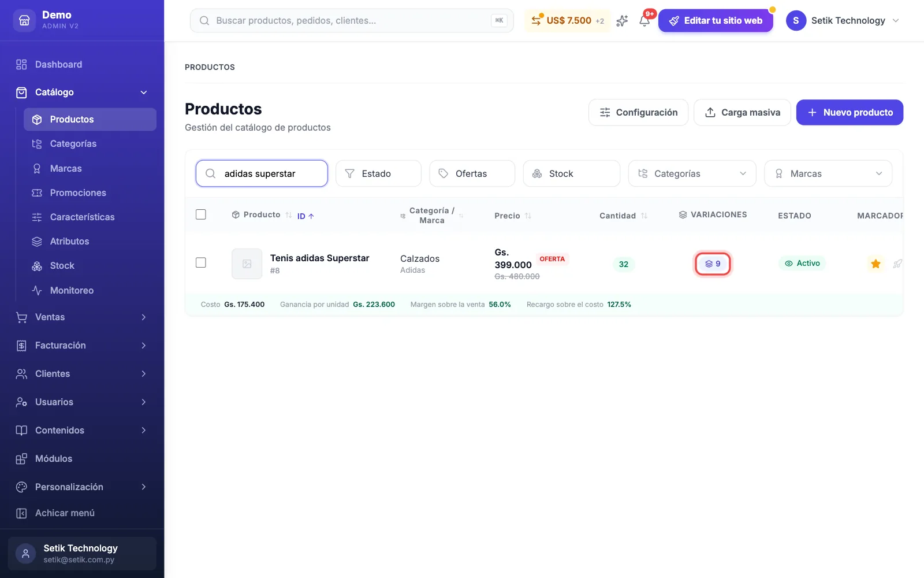Click the Demo store logo icon
Screen dimensions: 924x578
[24, 20]
